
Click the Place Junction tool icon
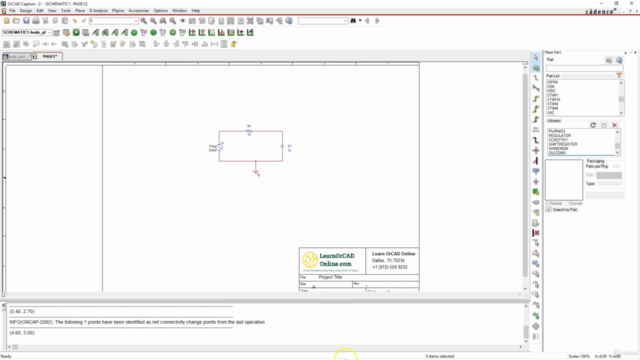coord(536,151)
